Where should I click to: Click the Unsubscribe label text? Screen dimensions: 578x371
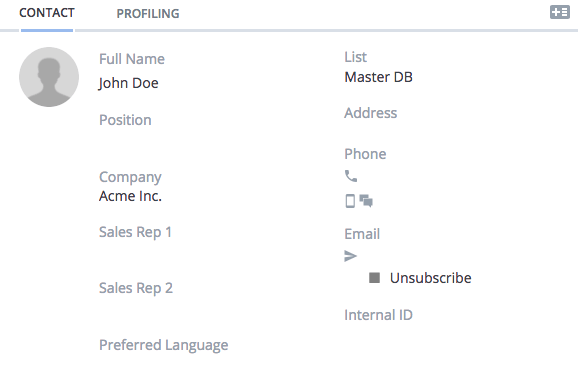click(431, 278)
